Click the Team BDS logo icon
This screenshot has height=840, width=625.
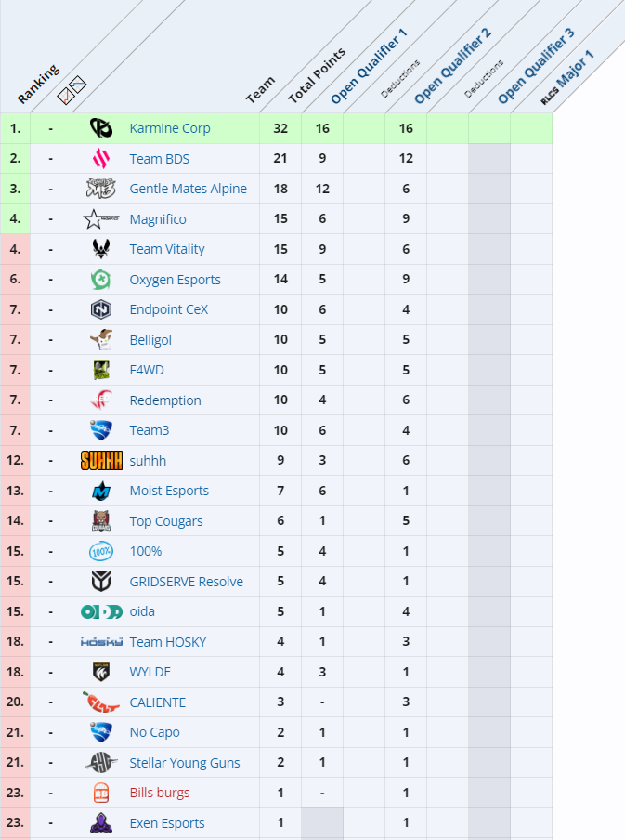tap(100, 159)
